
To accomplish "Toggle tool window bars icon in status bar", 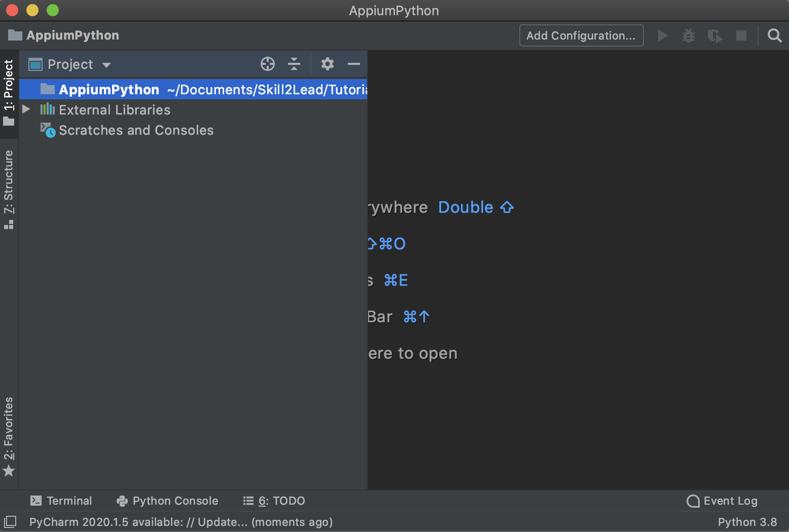I will tap(10, 521).
